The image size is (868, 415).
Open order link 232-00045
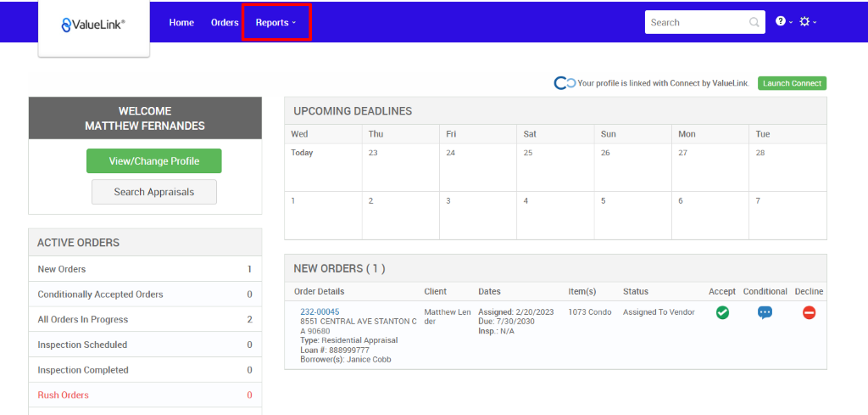click(x=320, y=312)
